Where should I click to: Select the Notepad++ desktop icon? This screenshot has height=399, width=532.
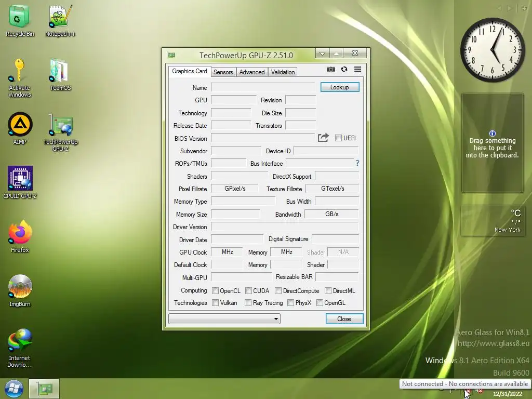click(x=60, y=21)
